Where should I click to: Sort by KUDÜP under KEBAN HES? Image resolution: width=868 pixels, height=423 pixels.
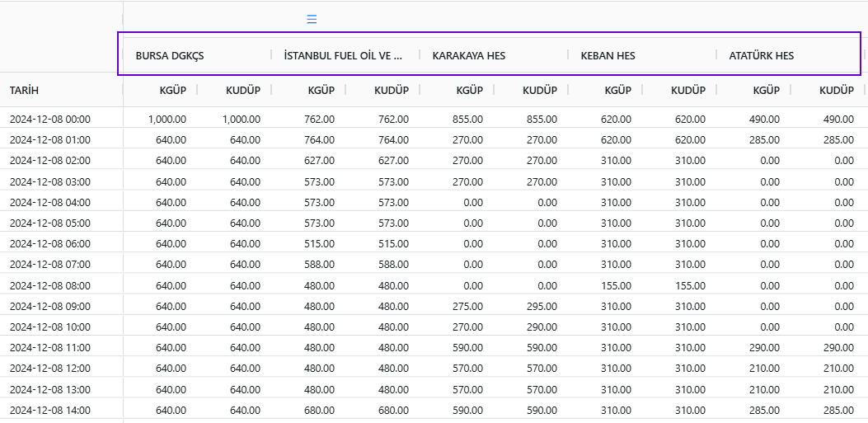[688, 90]
